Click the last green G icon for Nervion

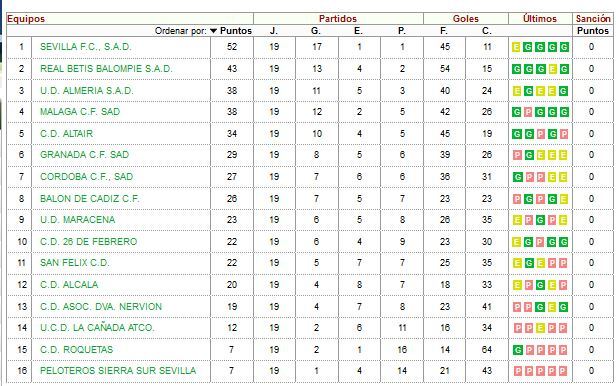tap(563, 307)
